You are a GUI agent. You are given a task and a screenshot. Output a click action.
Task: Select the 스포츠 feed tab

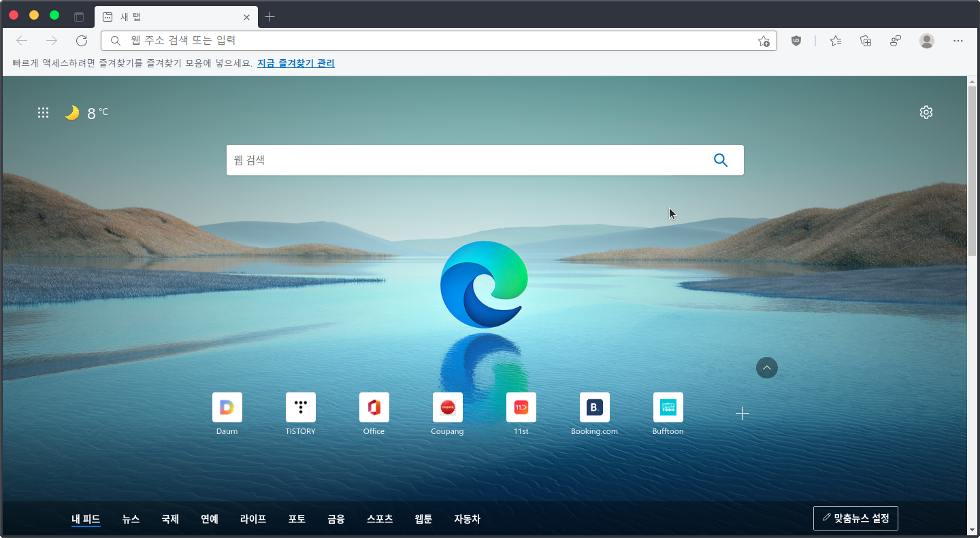(380, 519)
